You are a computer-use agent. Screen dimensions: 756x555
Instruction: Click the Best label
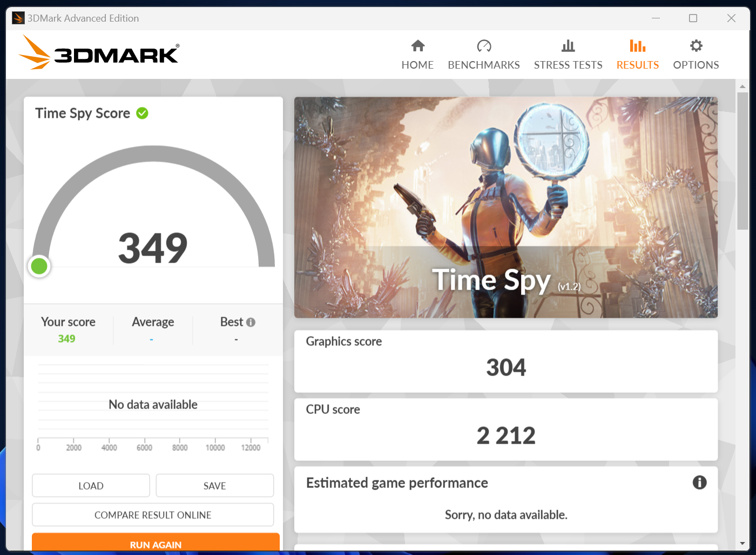click(x=232, y=322)
